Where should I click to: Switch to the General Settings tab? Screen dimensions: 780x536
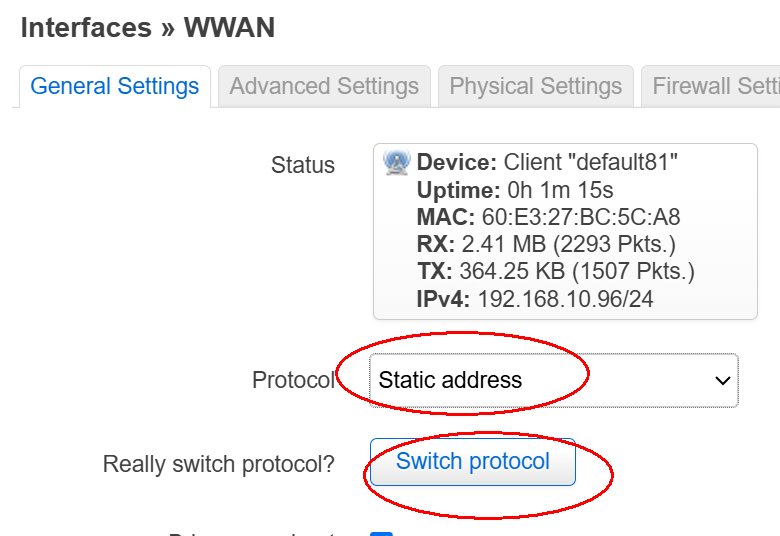[115, 86]
